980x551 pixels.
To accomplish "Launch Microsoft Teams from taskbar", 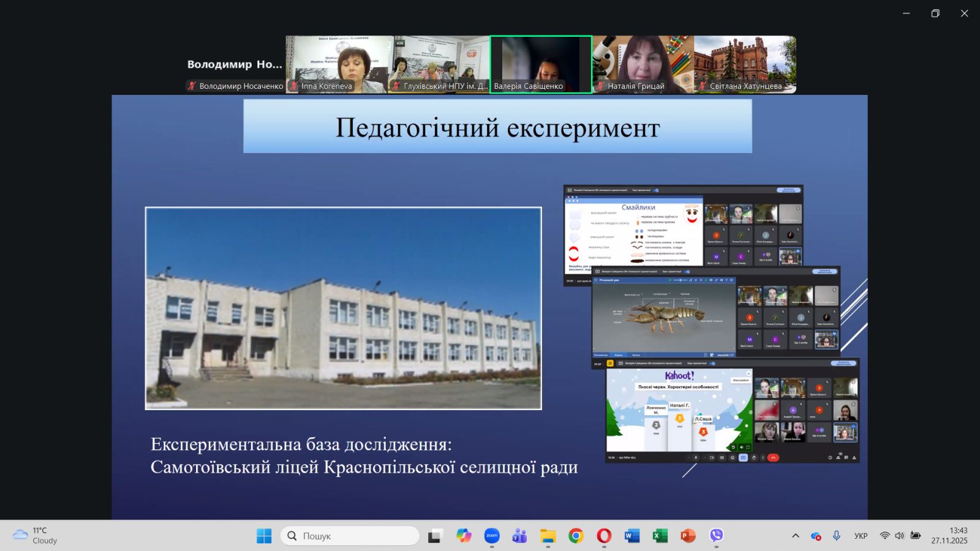I will [519, 536].
